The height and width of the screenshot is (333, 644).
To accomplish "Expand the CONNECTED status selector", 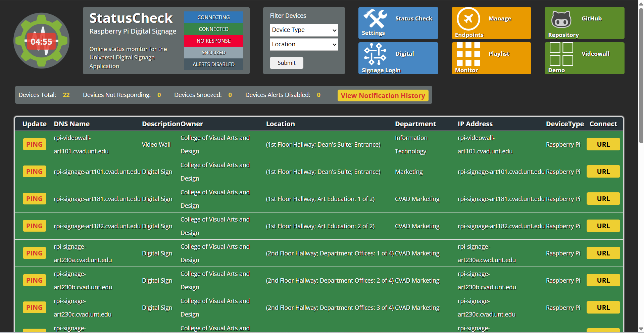I will pos(213,29).
